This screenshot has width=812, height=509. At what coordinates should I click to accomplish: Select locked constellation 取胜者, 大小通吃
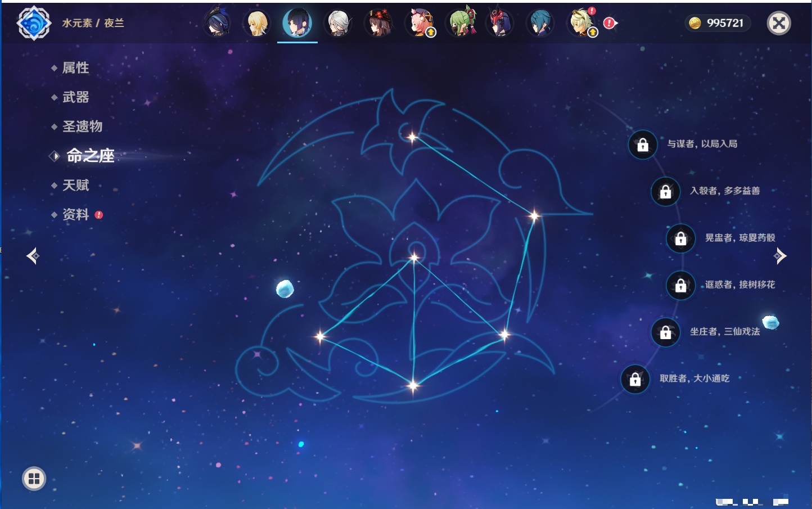(635, 379)
